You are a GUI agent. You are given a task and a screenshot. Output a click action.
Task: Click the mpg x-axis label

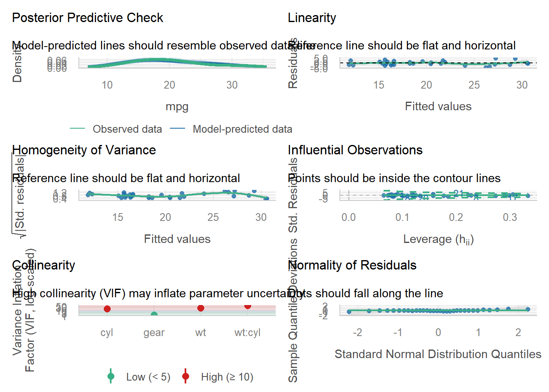point(177,107)
